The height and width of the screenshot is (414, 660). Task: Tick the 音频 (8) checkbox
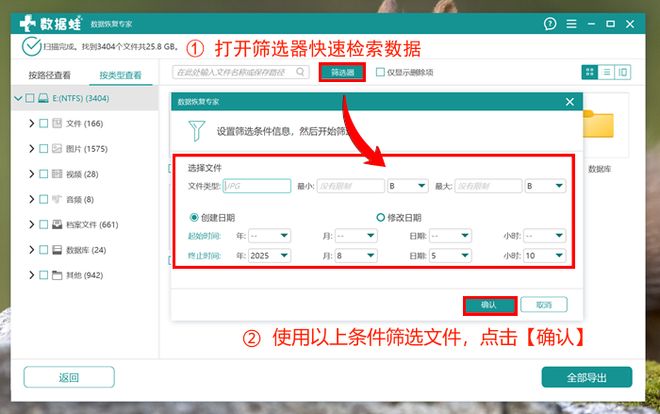tap(43, 199)
